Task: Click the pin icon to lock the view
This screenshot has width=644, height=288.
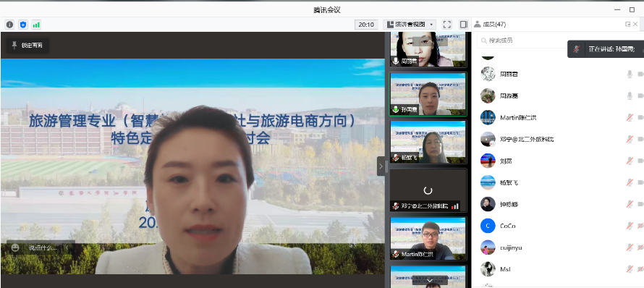Action: 14,45
